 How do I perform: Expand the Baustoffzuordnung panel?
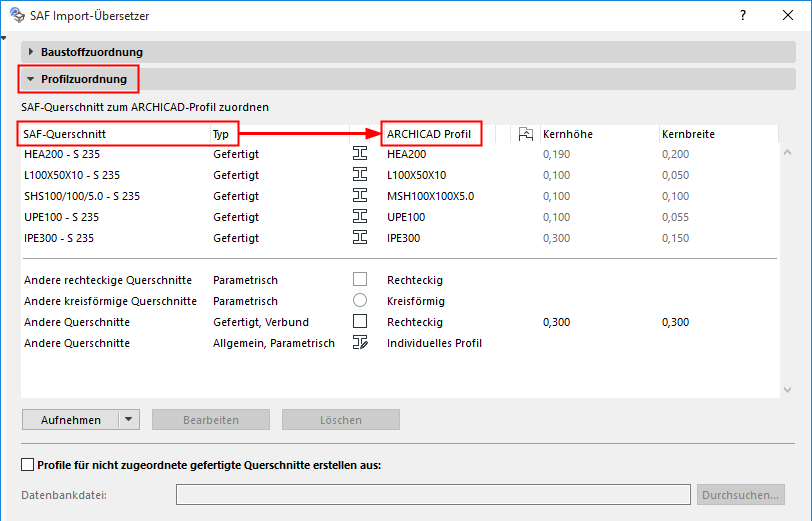click(x=31, y=52)
